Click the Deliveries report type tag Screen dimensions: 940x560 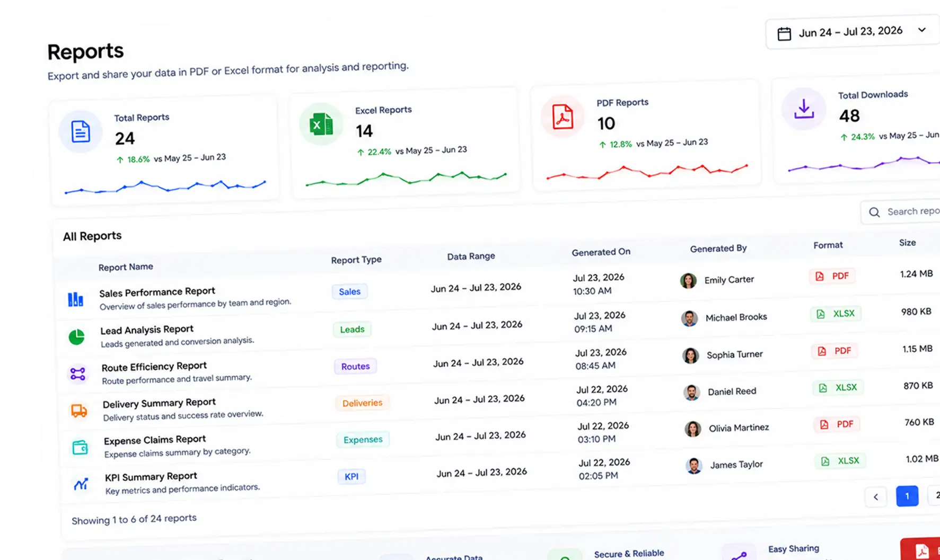pos(362,403)
